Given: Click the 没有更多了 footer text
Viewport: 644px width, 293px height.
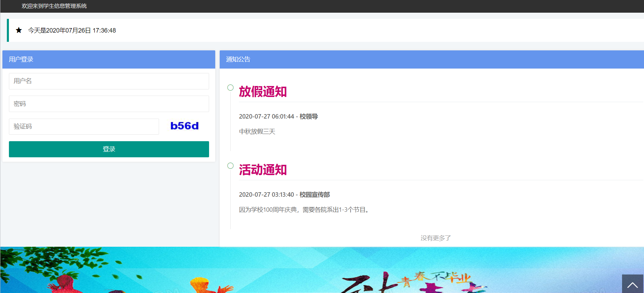Looking at the screenshot, I should point(436,238).
